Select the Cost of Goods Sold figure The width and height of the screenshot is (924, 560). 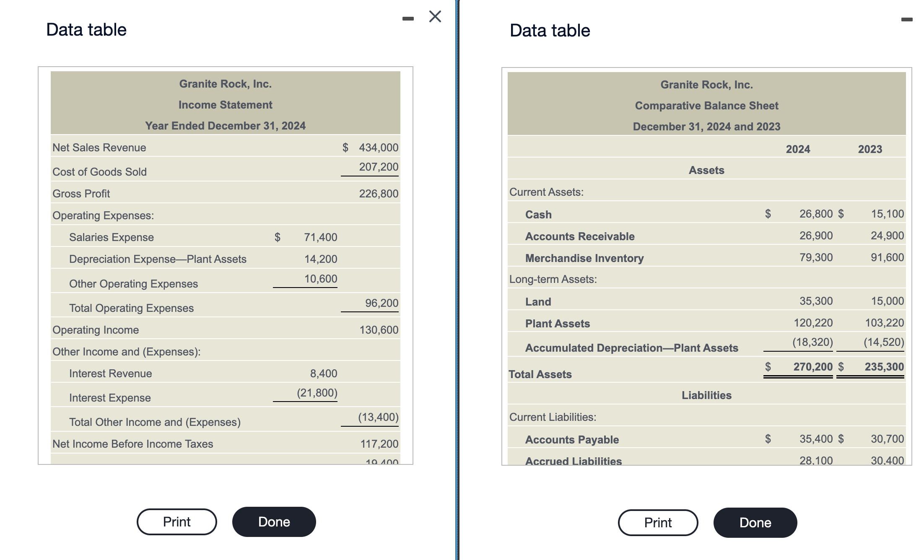tap(378, 167)
